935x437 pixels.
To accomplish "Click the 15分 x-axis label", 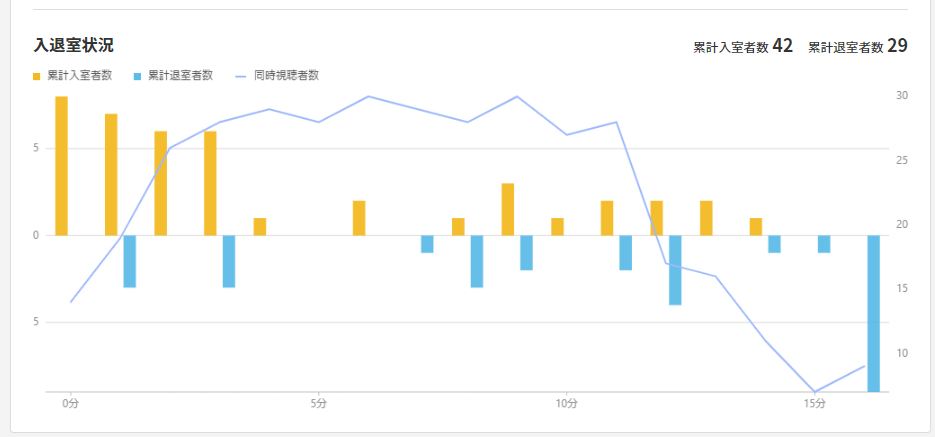I will [x=814, y=403].
